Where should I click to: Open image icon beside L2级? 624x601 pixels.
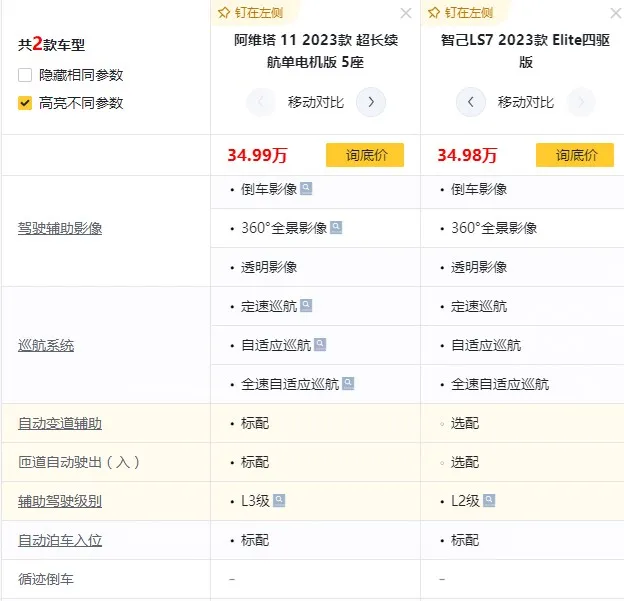(489, 500)
